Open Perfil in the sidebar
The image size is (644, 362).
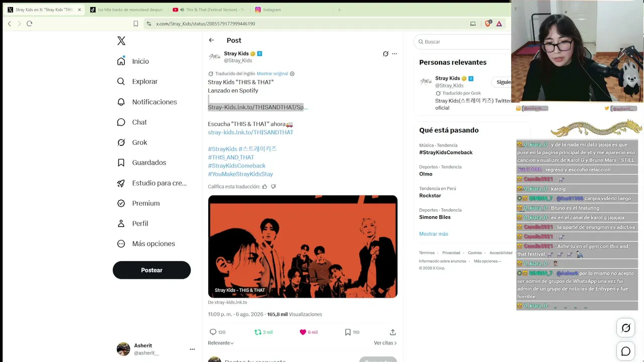(133, 223)
